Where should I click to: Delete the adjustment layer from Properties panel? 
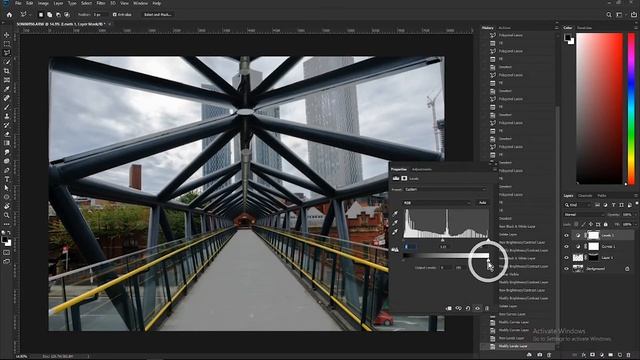[x=487, y=308]
